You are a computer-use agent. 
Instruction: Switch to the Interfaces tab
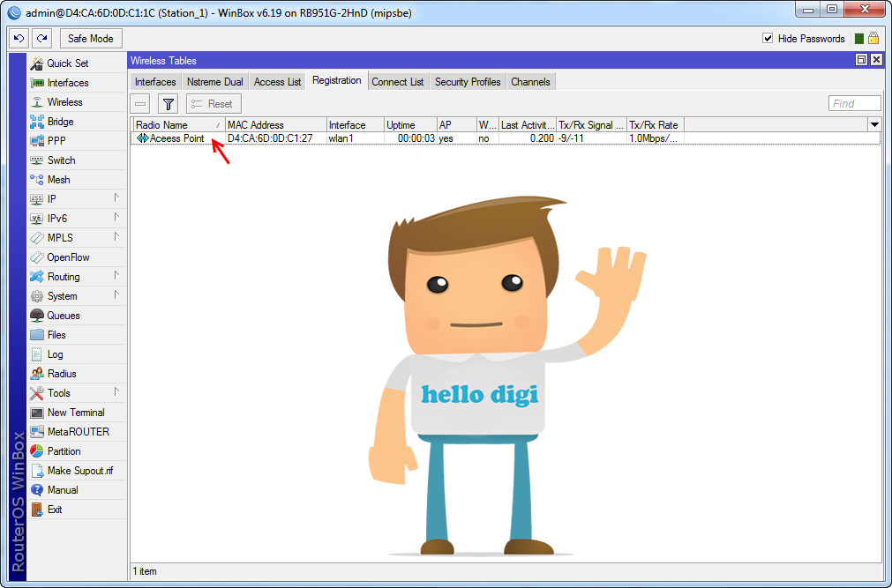pos(155,82)
